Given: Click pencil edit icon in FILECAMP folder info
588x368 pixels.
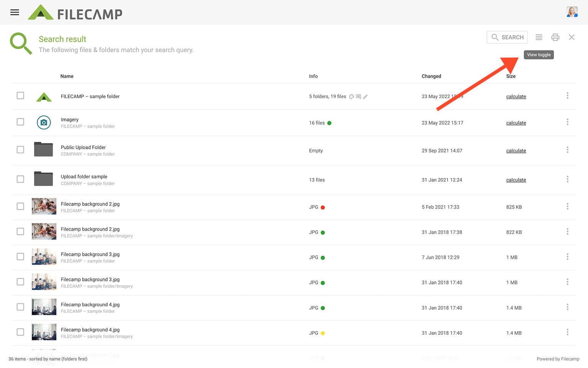Looking at the screenshot, I should tap(365, 97).
